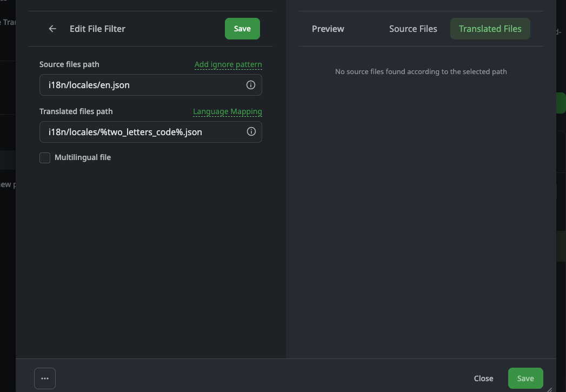
Task: Open the Add ignore pattern link
Action: [x=228, y=64]
